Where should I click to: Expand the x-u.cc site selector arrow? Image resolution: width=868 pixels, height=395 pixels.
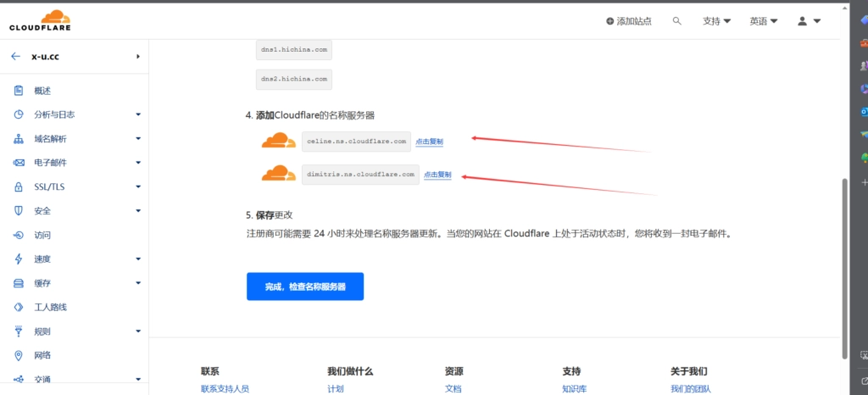[x=138, y=57]
